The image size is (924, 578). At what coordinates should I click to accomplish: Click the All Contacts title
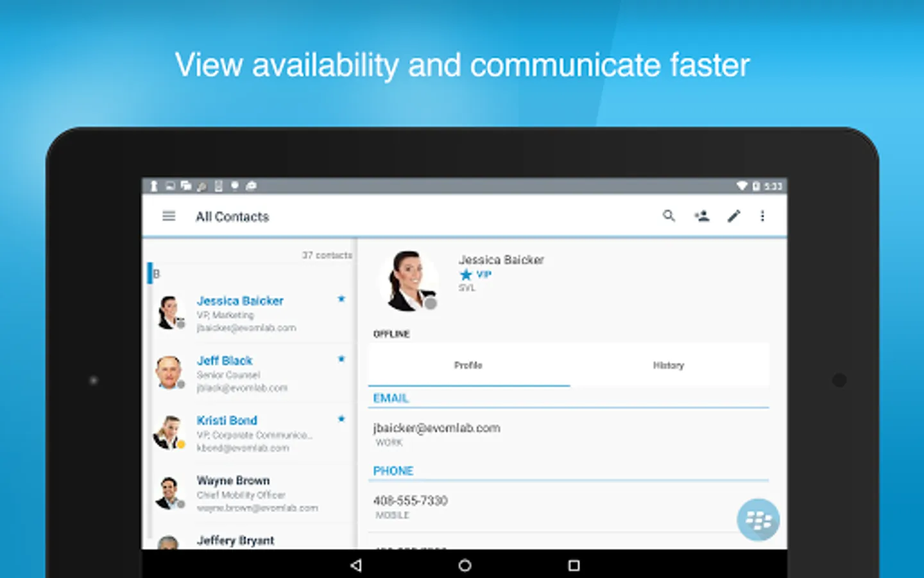(232, 216)
